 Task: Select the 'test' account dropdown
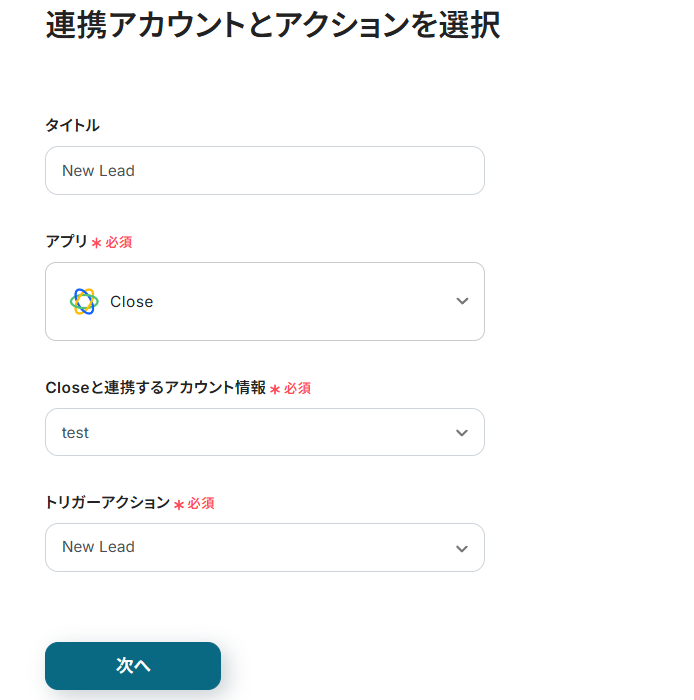coord(250,433)
